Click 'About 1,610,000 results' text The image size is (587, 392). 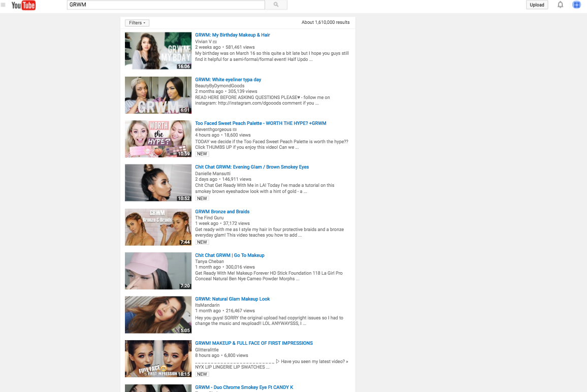pos(325,22)
